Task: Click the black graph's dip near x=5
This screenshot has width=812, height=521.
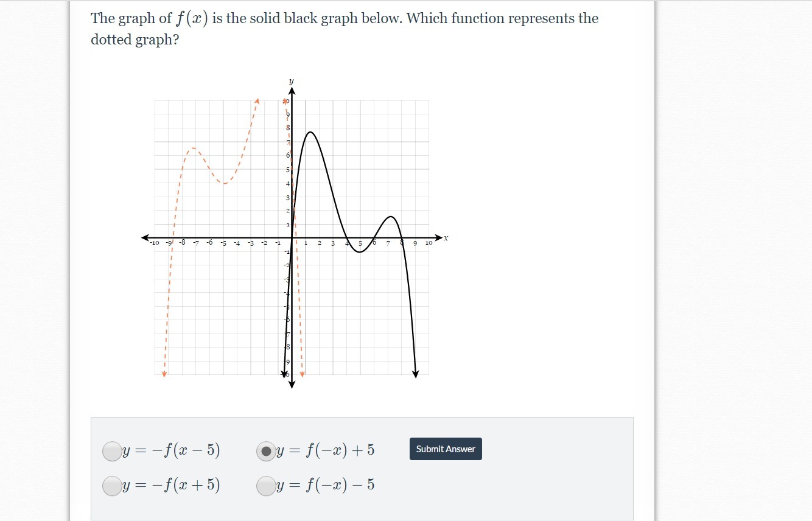Action: 359,251
